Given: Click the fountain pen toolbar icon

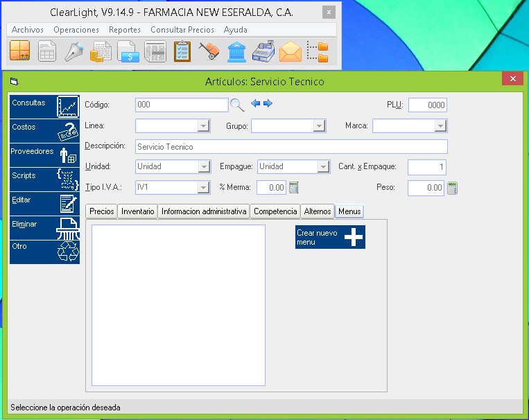Looking at the screenshot, I should pos(74,52).
